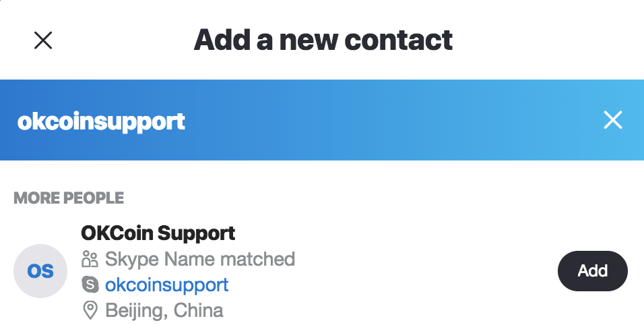Add OKCoin Support as a contact

(592, 271)
